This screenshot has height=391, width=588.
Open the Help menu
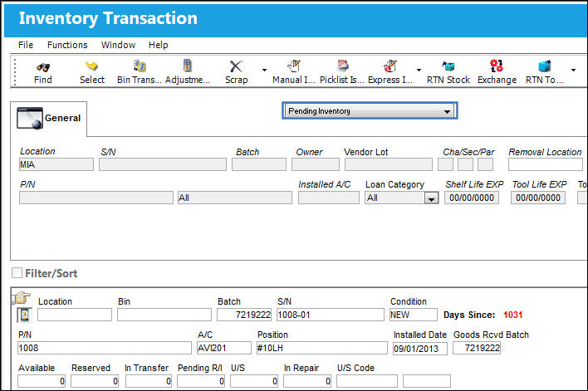point(159,45)
